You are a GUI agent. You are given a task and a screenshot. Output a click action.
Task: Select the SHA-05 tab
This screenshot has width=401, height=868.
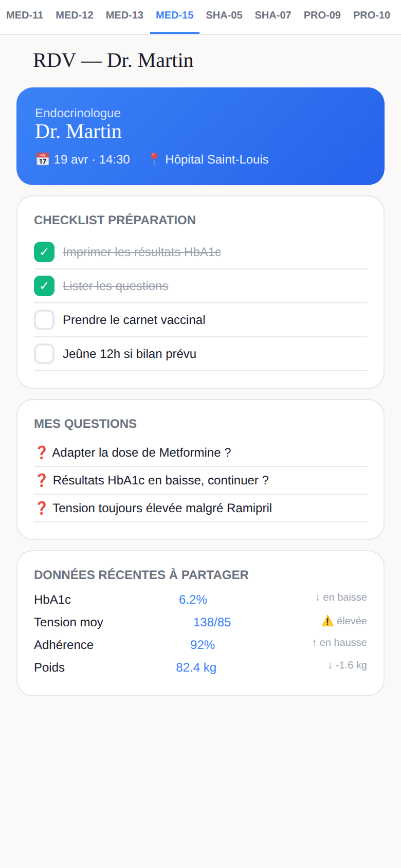tap(224, 15)
